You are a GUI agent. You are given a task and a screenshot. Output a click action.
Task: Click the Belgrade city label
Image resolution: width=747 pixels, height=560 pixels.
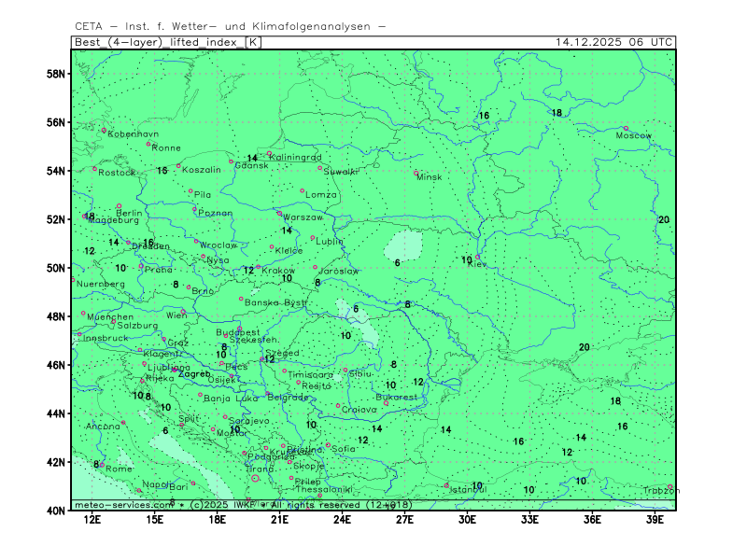288,397
